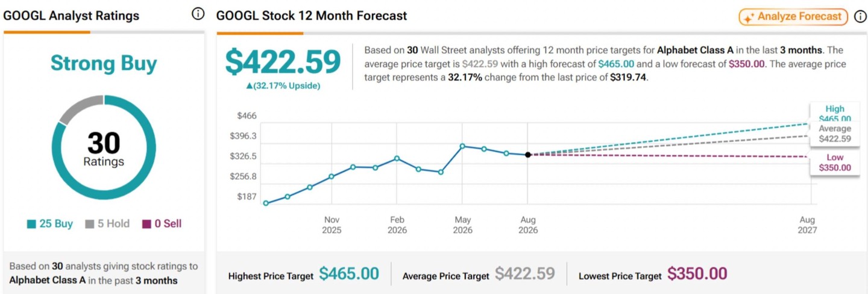Select the Aug 2026 black data point
Image resolution: width=868 pixels, height=294 pixels.
pyautogui.click(x=528, y=155)
